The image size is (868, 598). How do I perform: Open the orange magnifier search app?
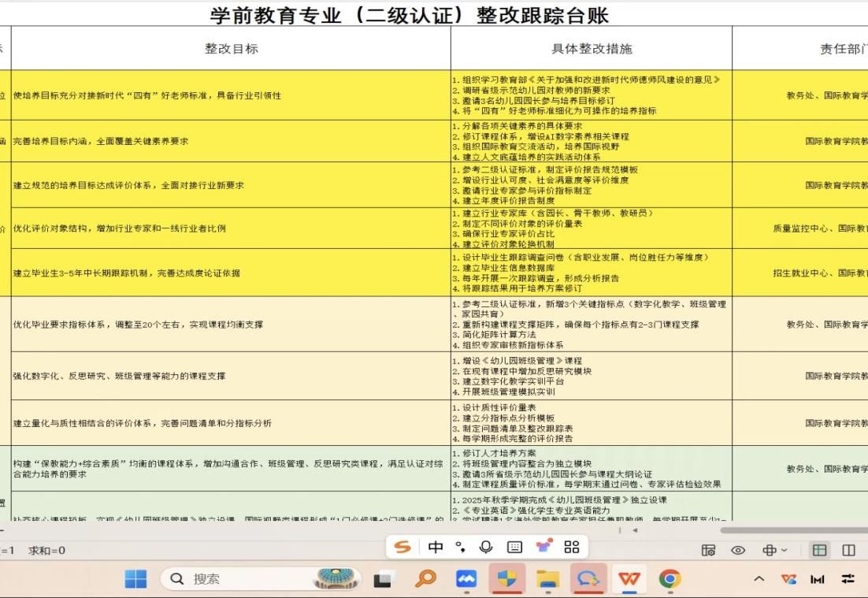(425, 579)
